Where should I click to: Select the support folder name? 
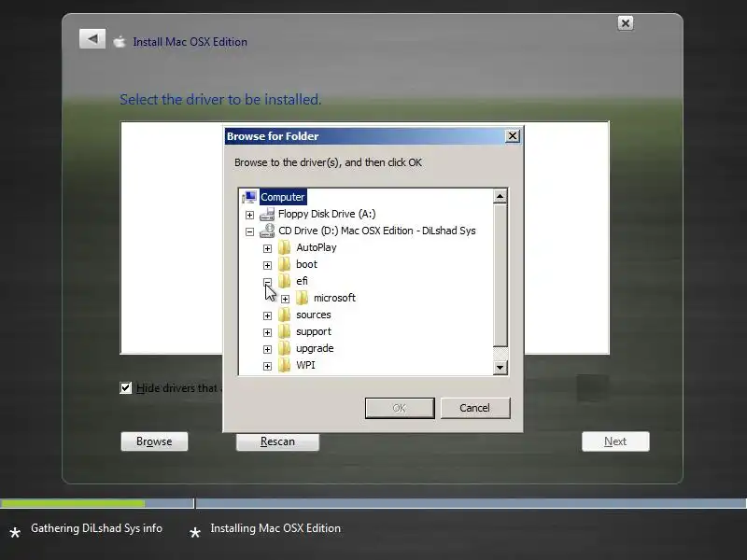point(314,331)
